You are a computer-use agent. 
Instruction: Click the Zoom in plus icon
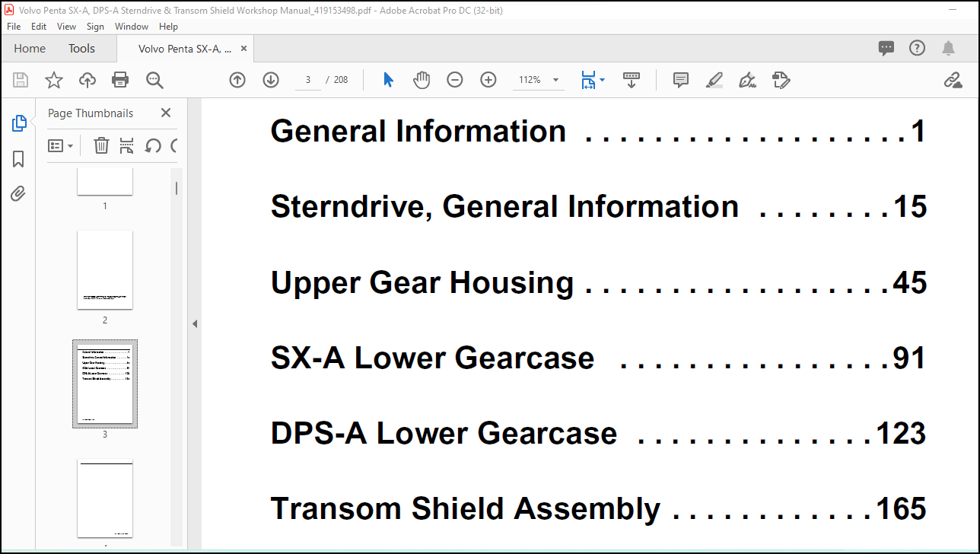(488, 80)
